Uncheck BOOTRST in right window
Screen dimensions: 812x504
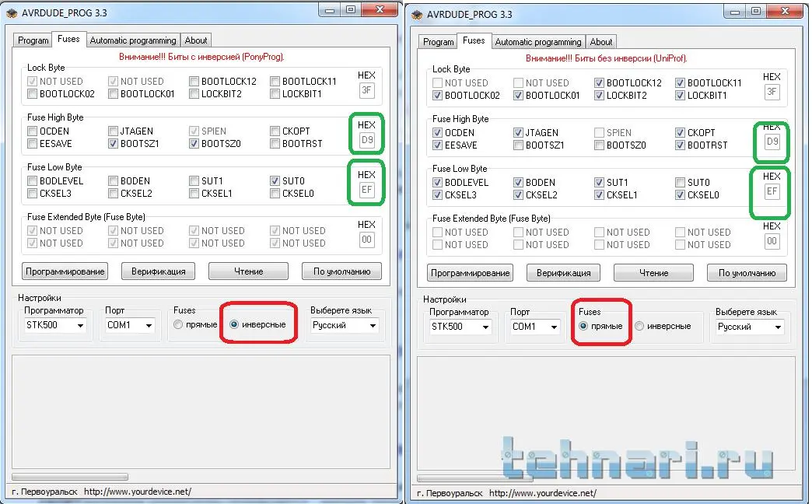tap(680, 145)
